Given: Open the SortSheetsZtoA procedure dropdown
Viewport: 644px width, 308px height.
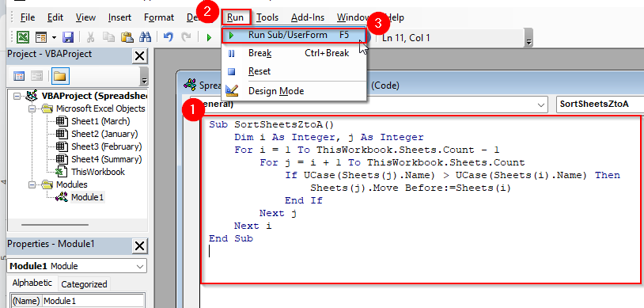Looking at the screenshot, I should point(600,105).
